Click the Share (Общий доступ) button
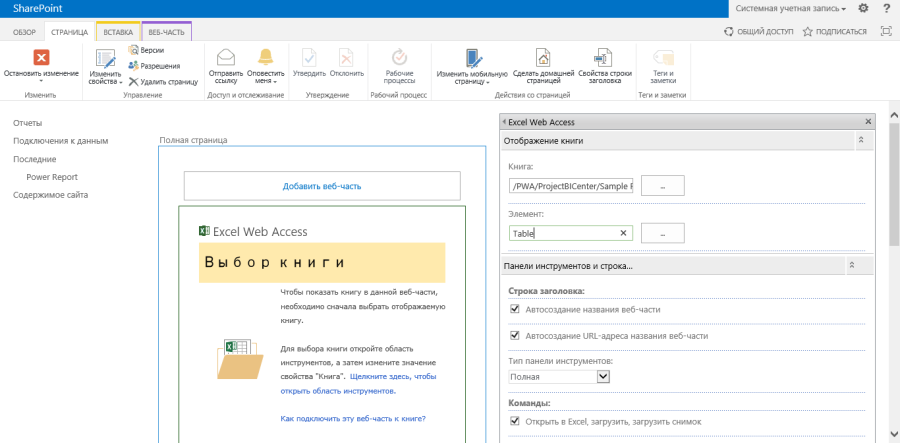 click(759, 32)
